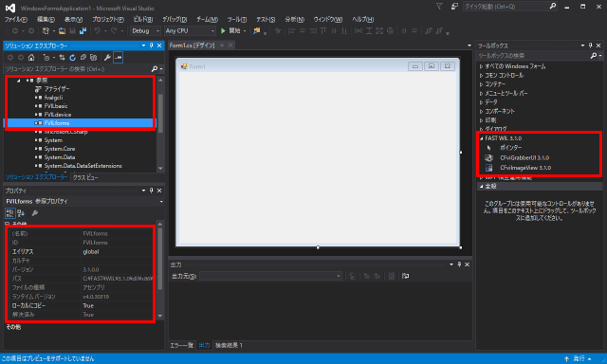
Task: Open the Output source dropdown
Action: 270,276
